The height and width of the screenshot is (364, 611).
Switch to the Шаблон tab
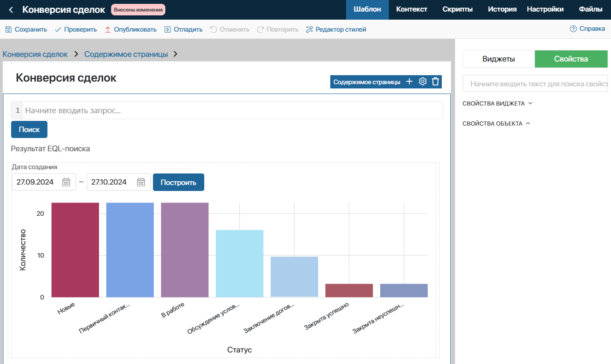[367, 9]
